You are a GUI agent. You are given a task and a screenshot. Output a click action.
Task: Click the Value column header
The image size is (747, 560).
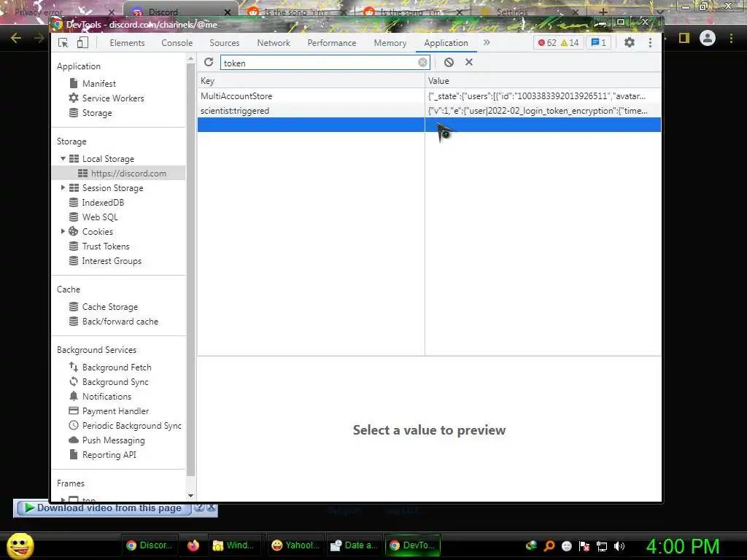tap(543, 80)
